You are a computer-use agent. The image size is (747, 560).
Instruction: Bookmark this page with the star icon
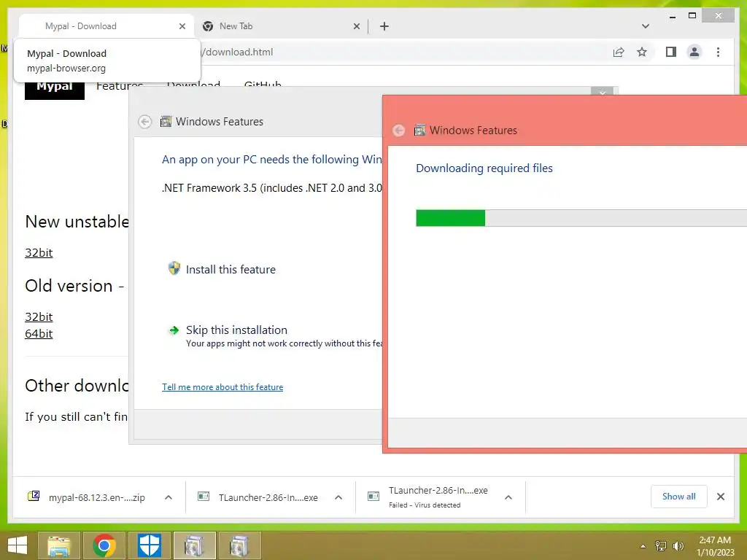click(642, 52)
